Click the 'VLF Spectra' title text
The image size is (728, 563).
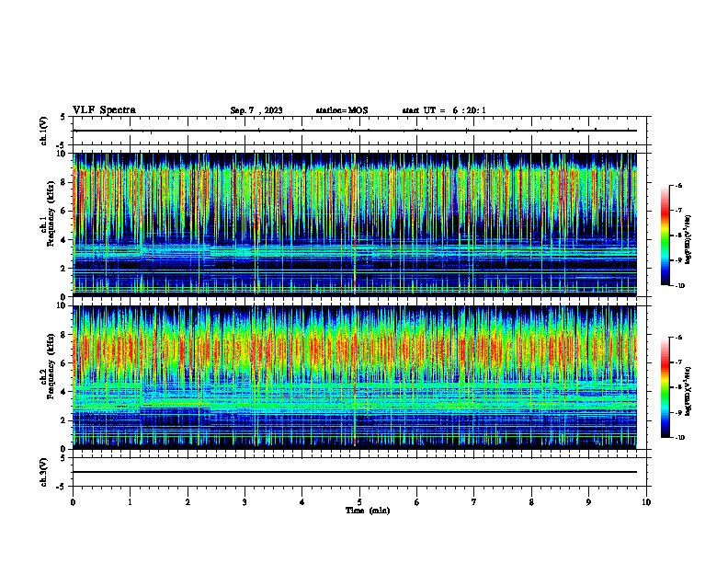(x=104, y=110)
